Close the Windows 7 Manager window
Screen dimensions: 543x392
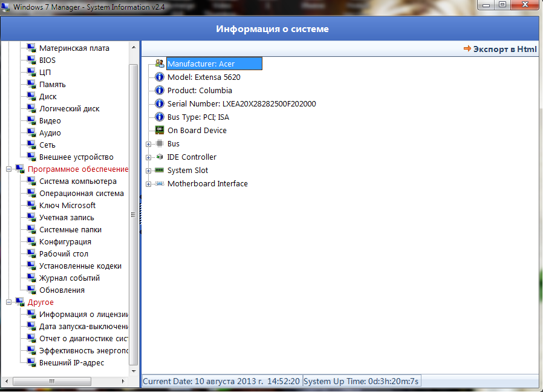[x=525, y=4]
